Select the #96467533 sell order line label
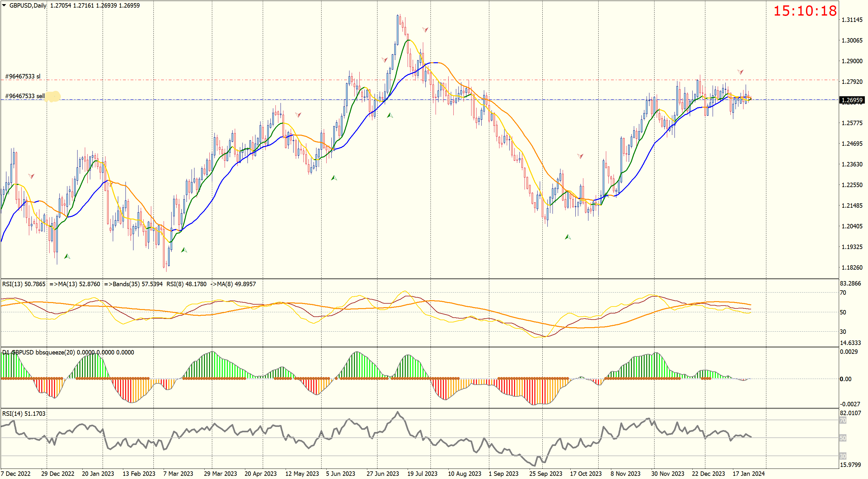This screenshot has width=868, height=479. (24, 96)
